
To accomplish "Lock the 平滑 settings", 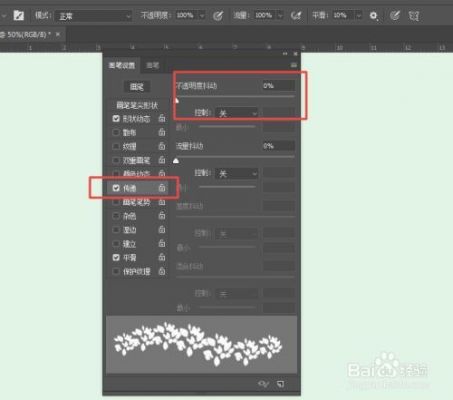I will point(162,257).
